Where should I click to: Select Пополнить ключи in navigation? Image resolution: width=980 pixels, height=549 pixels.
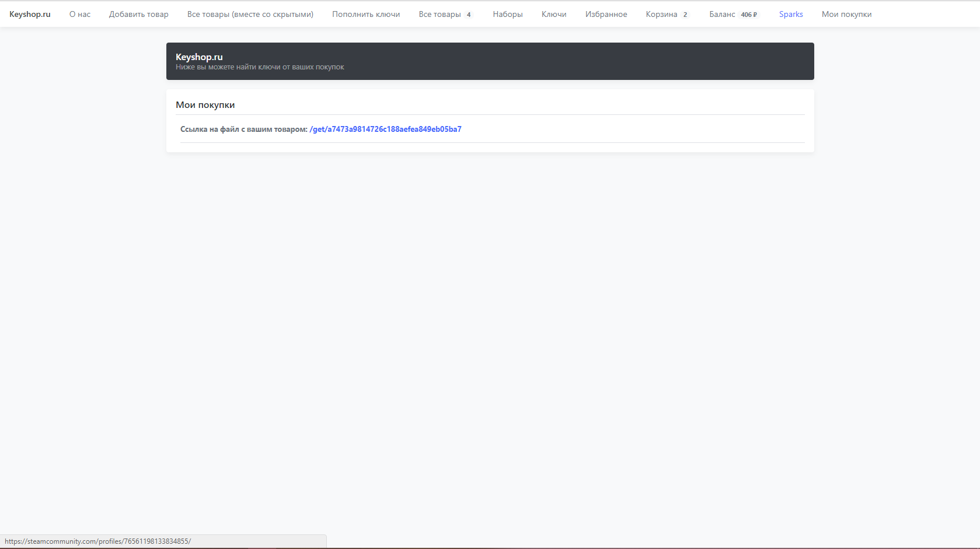point(366,14)
